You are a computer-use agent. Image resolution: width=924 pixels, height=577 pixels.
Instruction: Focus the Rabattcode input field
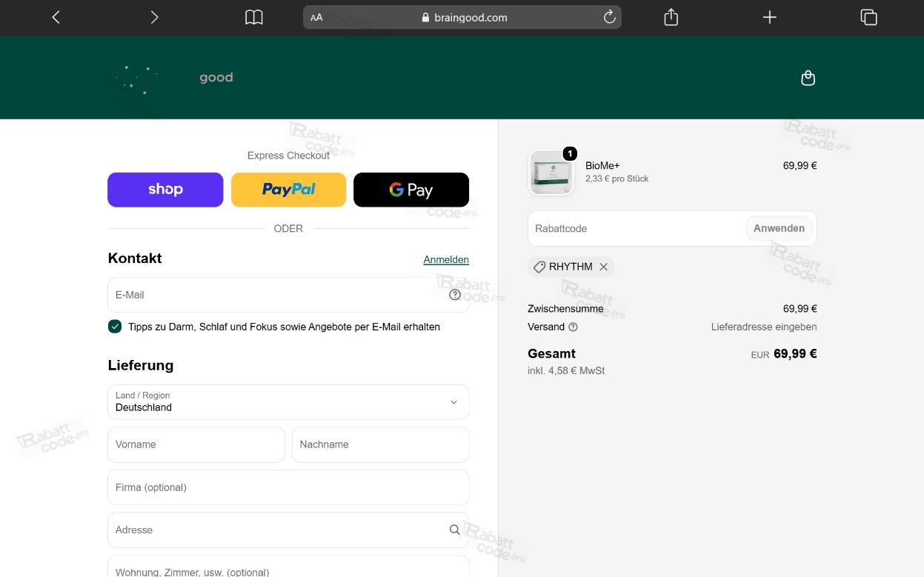click(637, 228)
